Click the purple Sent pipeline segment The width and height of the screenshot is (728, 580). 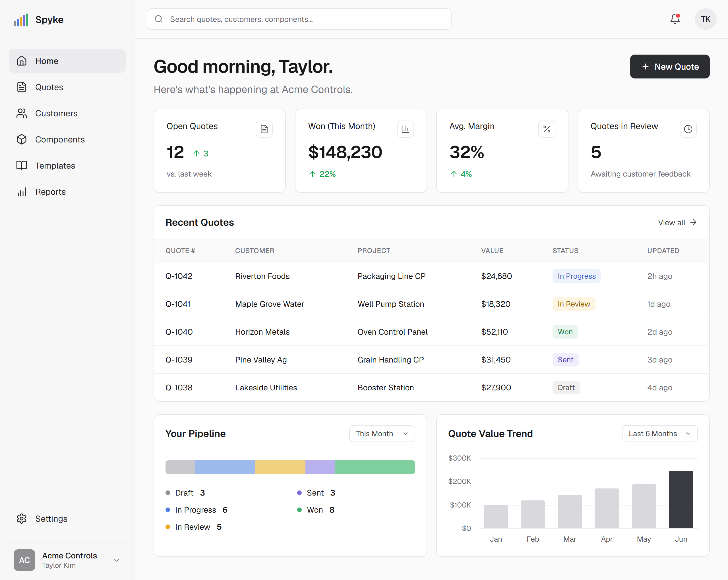point(320,467)
